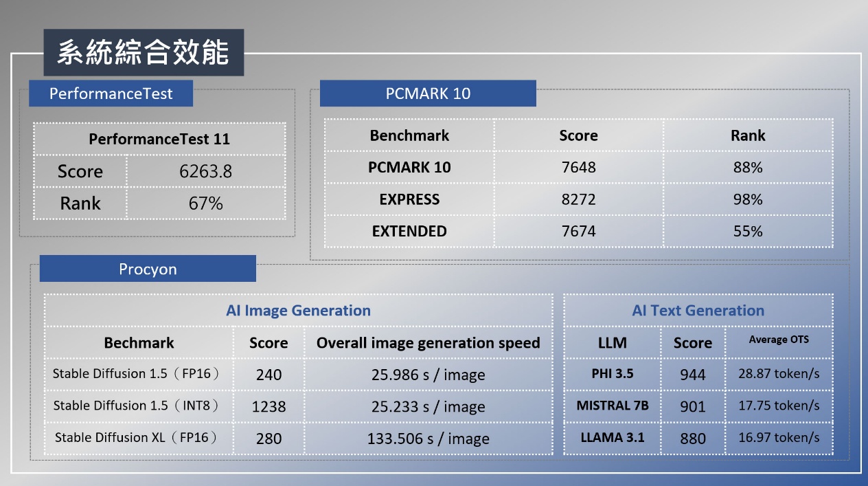Viewport: 868px width, 486px height.
Task: Click the Procyon section header
Action: (x=147, y=269)
